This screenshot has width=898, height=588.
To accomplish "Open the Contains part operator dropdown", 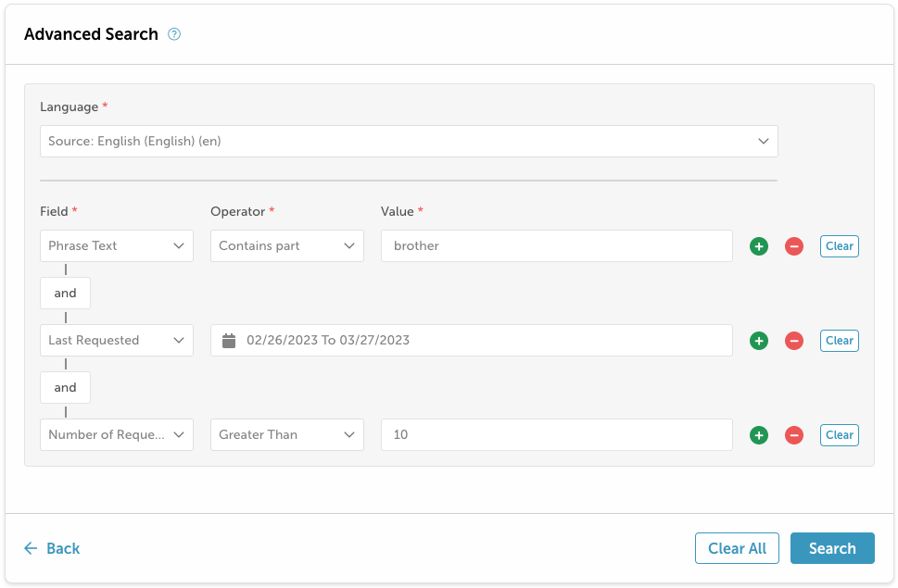I will coord(287,246).
